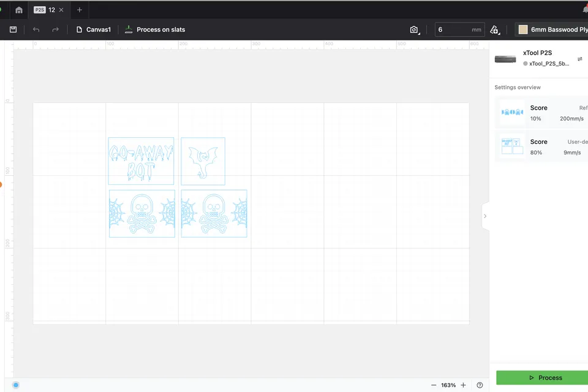This screenshot has width=588, height=392.
Task: Switch device with the swap arrows
Action: pos(580,59)
